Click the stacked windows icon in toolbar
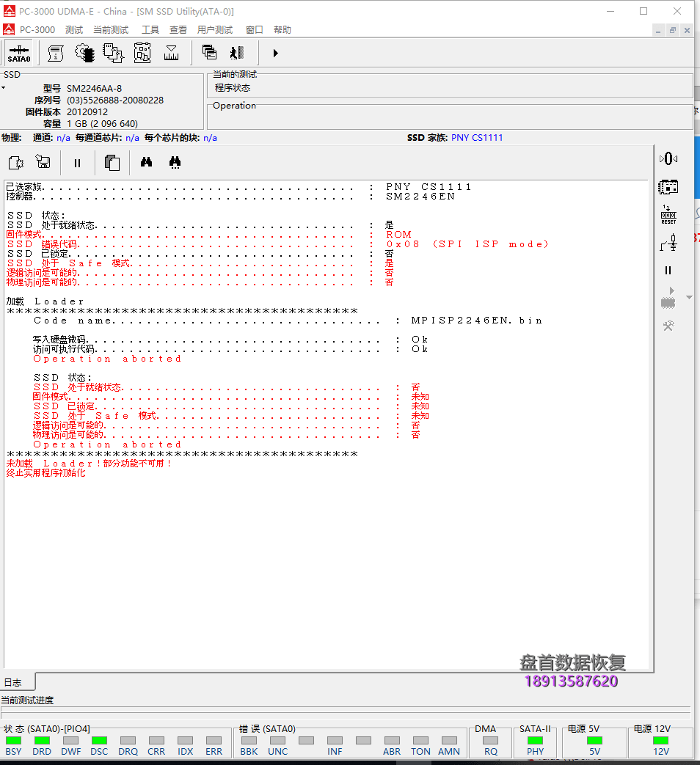Screen dimensions: 700x765 point(209,52)
